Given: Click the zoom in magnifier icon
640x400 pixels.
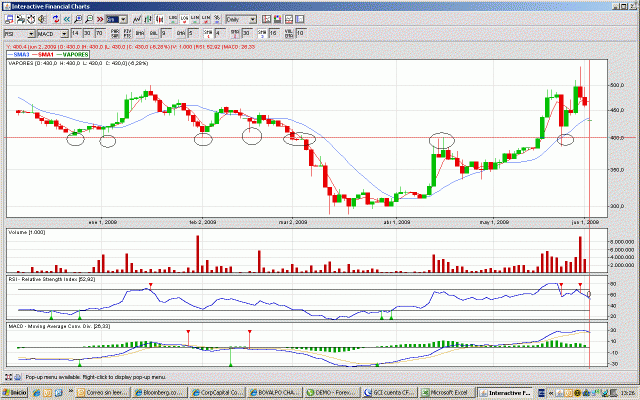Looking at the screenshot, I should [x=78, y=19].
